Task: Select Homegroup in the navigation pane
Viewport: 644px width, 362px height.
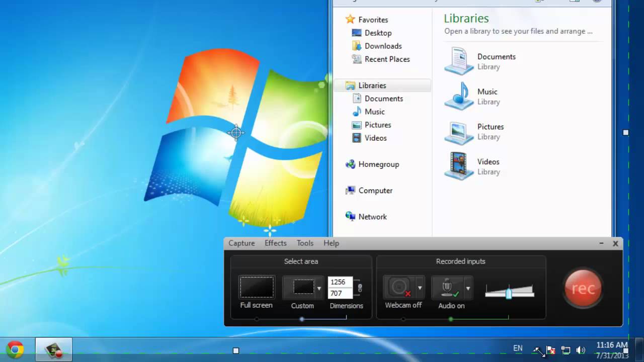Action: pyautogui.click(x=378, y=164)
